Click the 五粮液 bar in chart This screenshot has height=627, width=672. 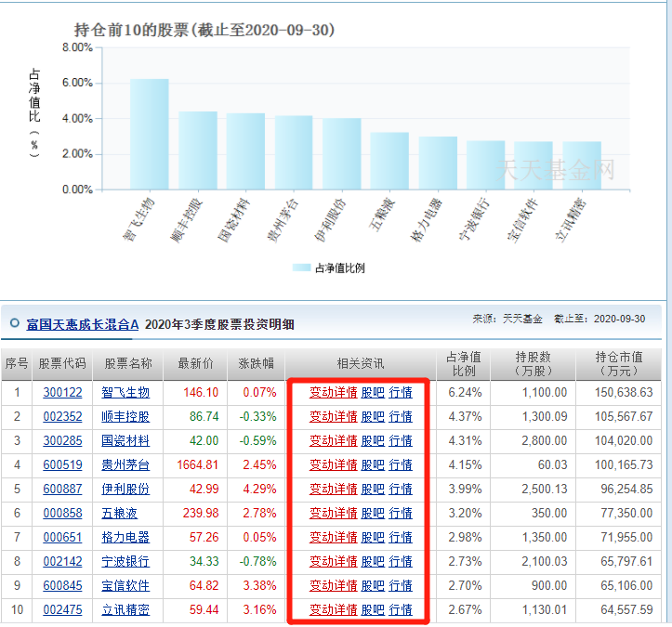(389, 161)
